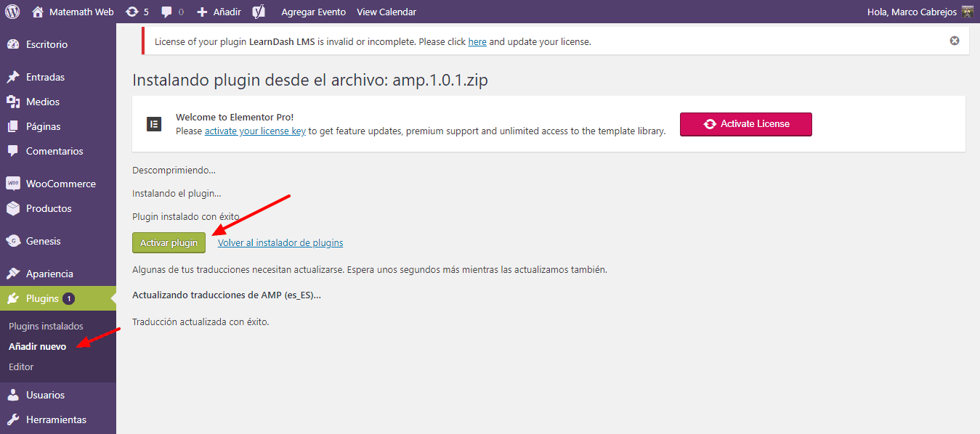The width and height of the screenshot is (980, 434).
Task: Click the 'Plugin instalado con éxito' text
Action: pos(186,216)
